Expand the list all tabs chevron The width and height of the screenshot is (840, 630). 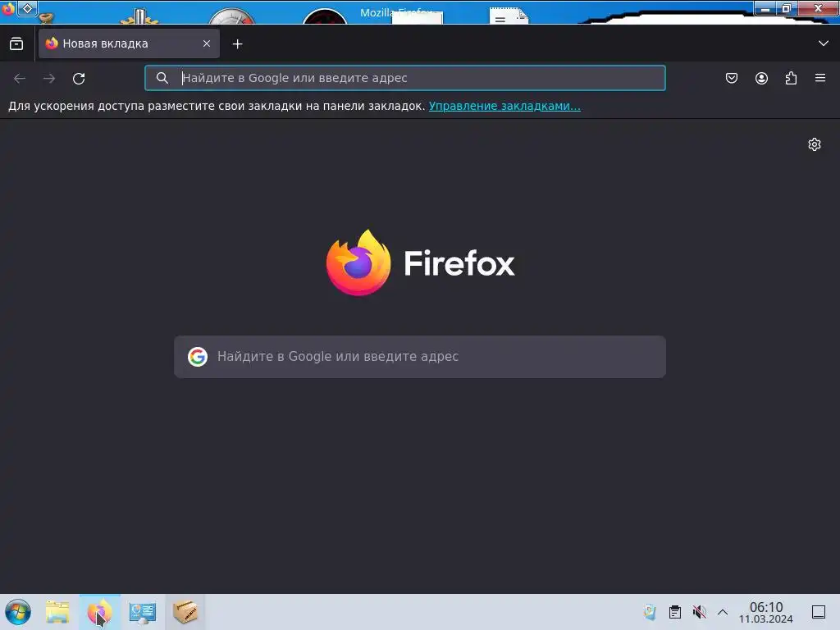[824, 43]
